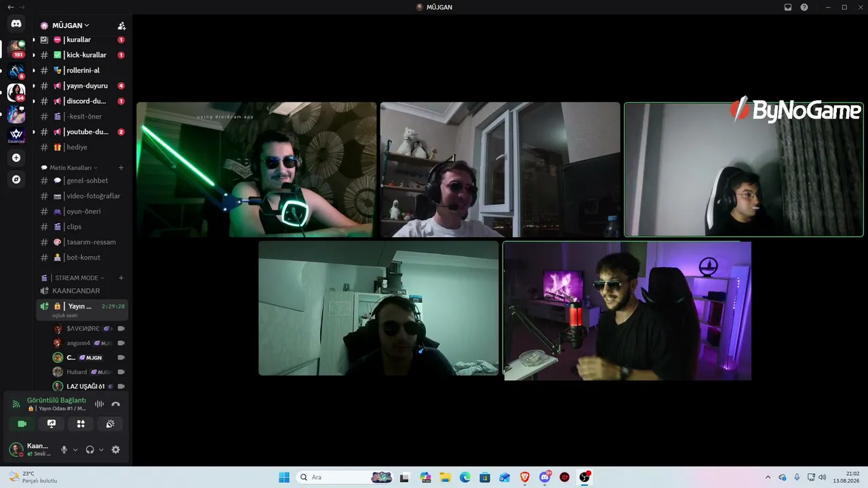Screen dimensions: 868x488
Task: Open the rollerini-al channel
Action: (83, 70)
